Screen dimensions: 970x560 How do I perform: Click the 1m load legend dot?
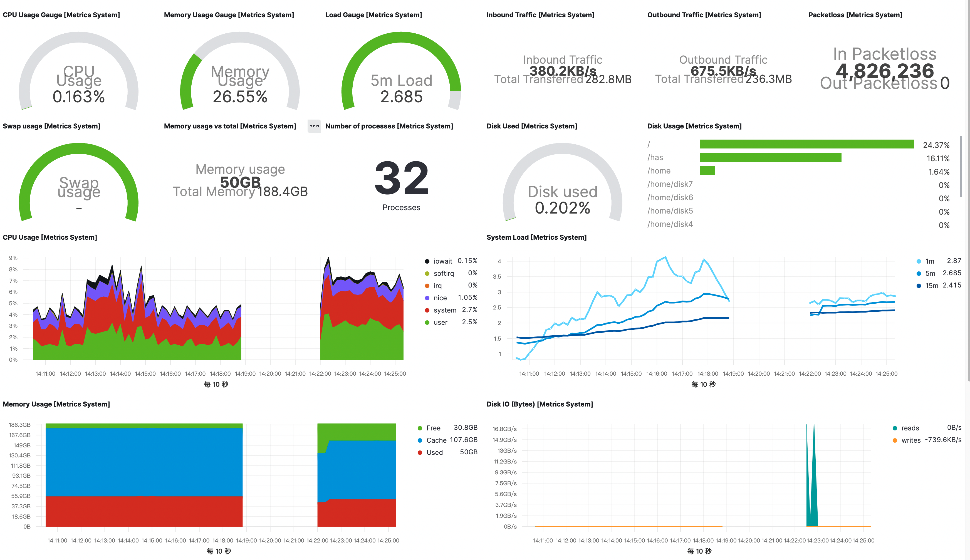pos(919,261)
